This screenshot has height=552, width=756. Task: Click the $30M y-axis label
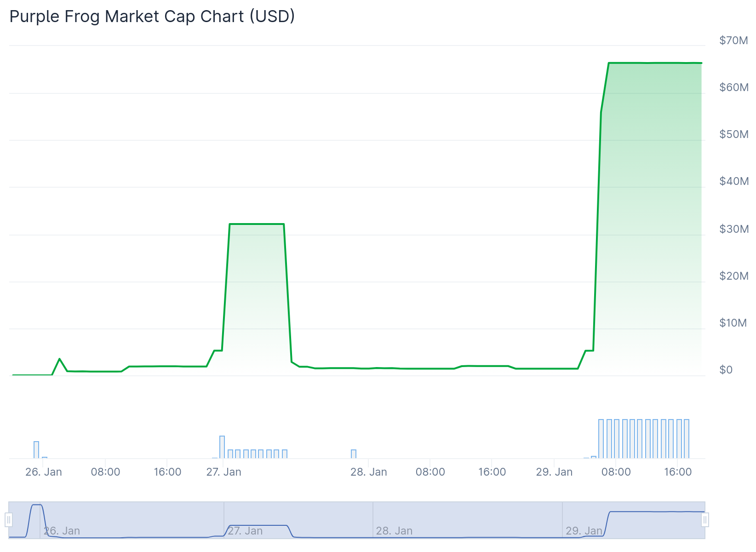(733, 229)
